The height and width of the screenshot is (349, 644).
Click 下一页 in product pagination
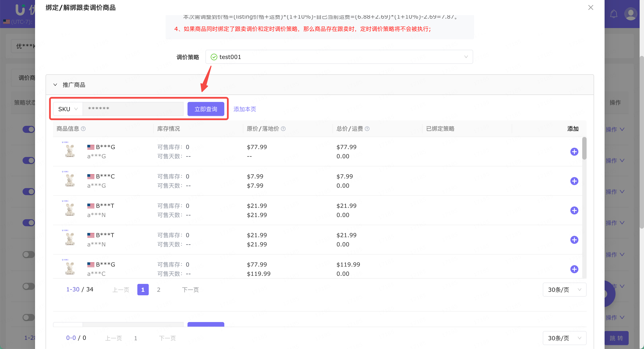pyautogui.click(x=190, y=289)
